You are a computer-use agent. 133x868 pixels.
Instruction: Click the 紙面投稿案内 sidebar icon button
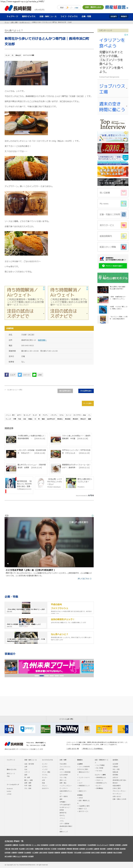point(113,236)
